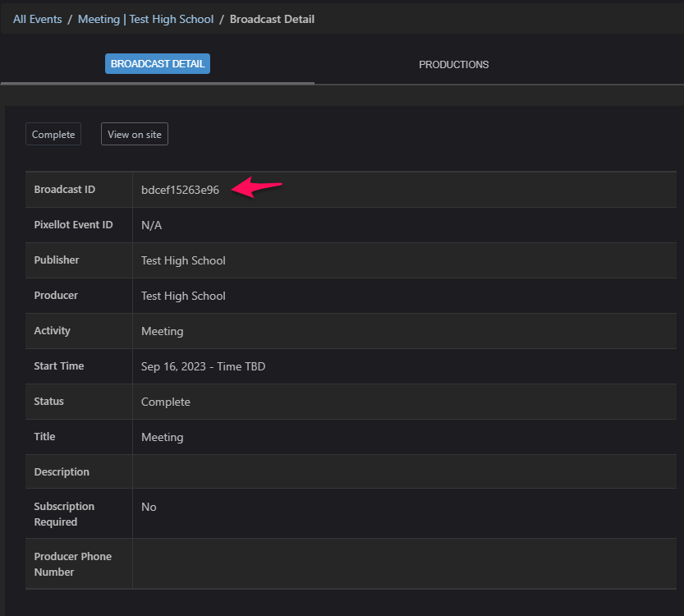The image size is (684, 616).
Task: Select the Sep 16, 2023 - Time TBD value
Action: (204, 366)
